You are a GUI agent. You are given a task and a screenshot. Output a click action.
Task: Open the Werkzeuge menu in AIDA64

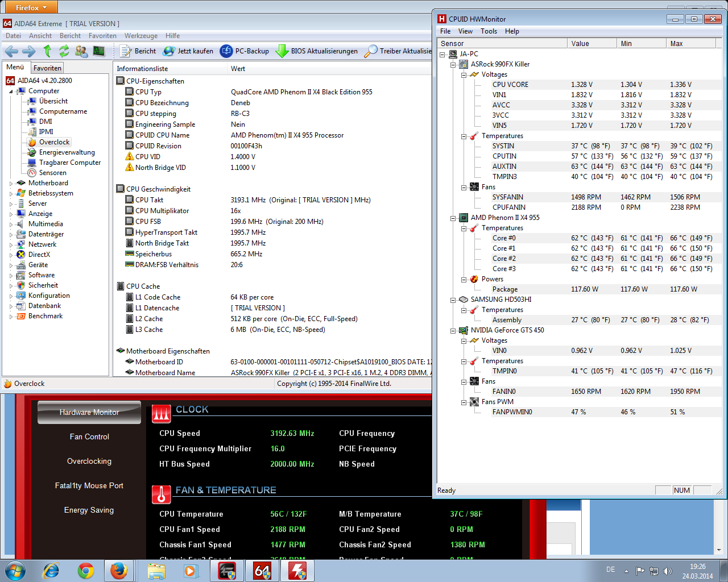141,36
